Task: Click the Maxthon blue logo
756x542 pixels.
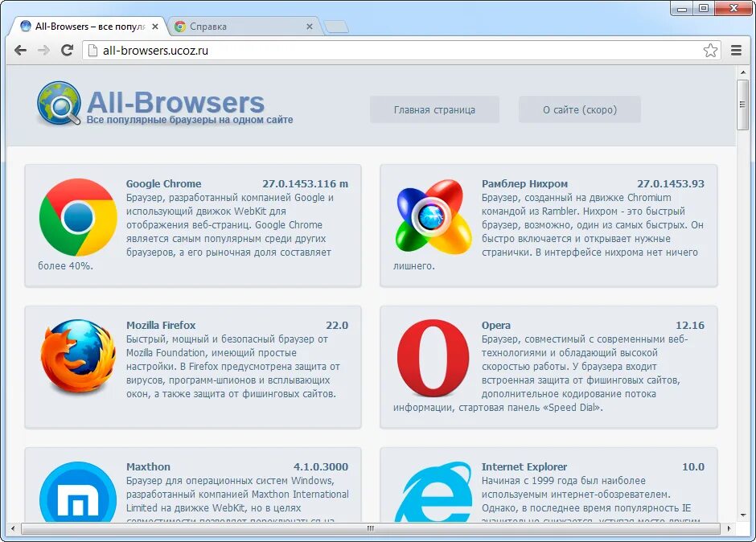Action: [78, 492]
